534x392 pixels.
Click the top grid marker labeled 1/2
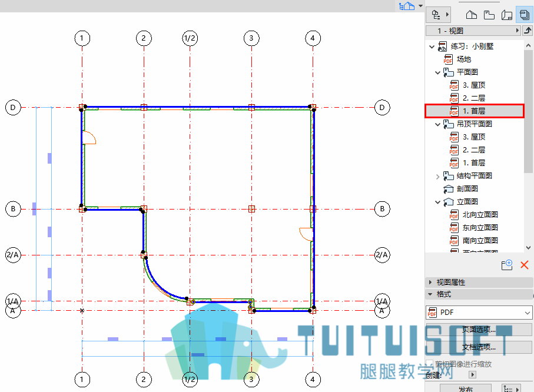[190, 38]
